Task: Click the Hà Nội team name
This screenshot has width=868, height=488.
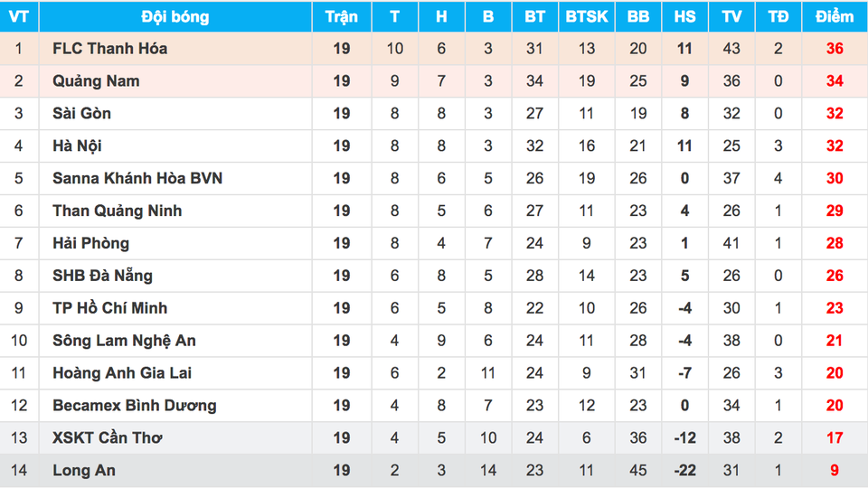Action: pos(77,145)
